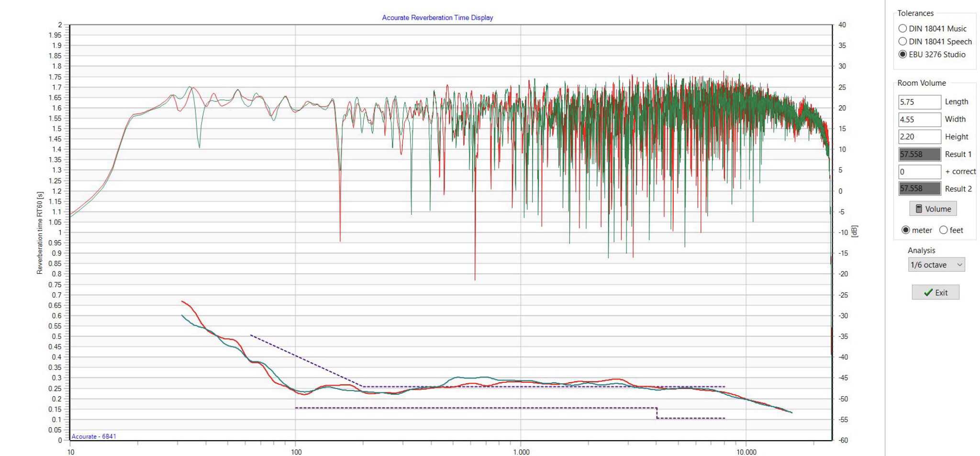Viewport: 980px width, 456px height.
Task: Click the Result 1 volume field
Action: pyautogui.click(x=919, y=154)
